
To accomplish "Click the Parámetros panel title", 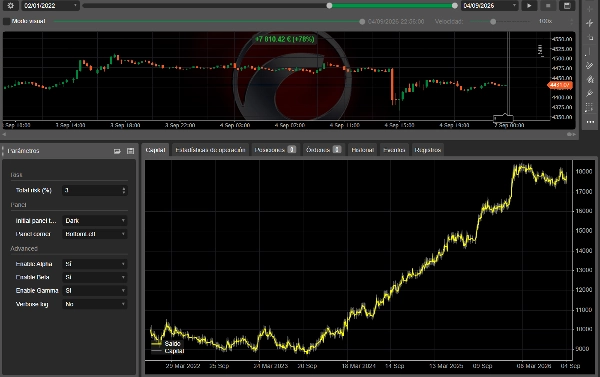I will tap(23, 151).
